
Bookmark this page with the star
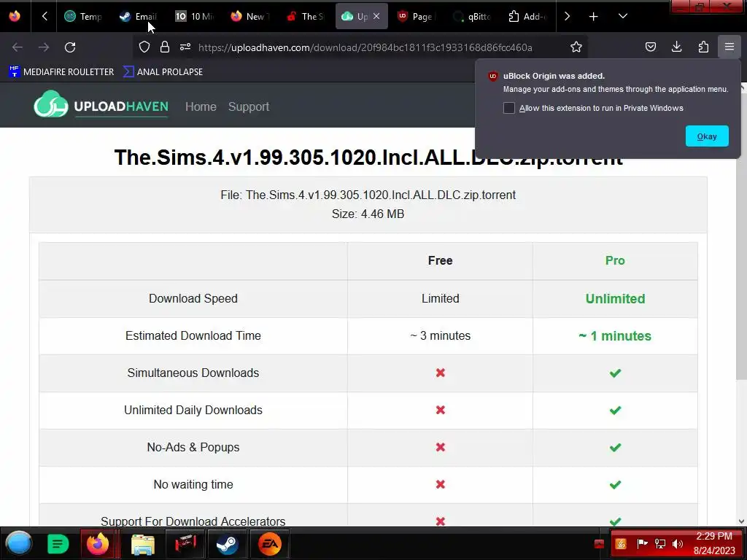tap(576, 47)
